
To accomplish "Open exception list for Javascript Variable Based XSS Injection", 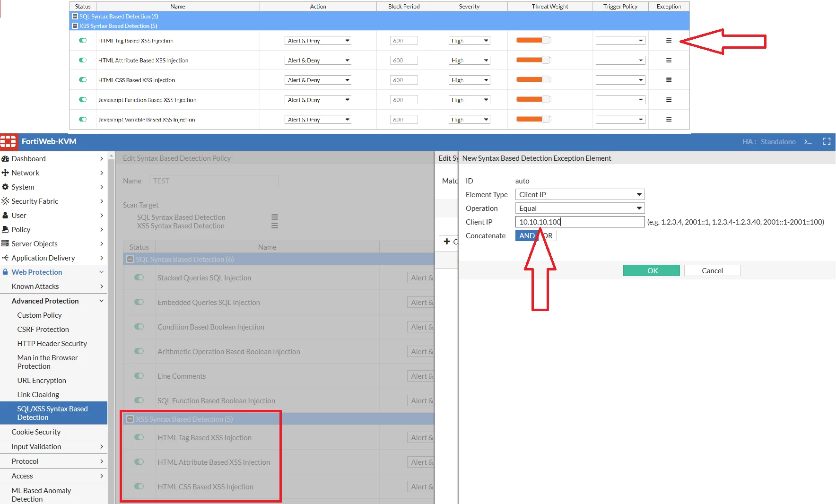I will coord(669,120).
